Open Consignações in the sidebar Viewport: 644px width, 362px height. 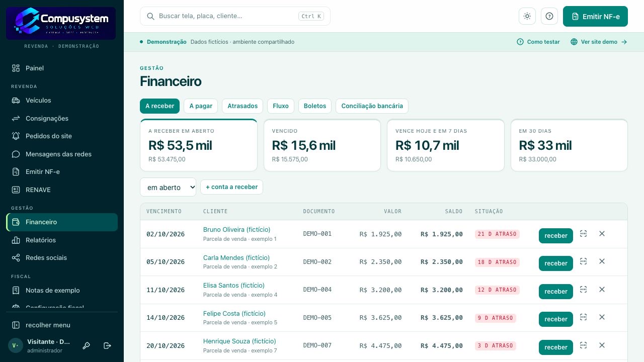click(62, 118)
